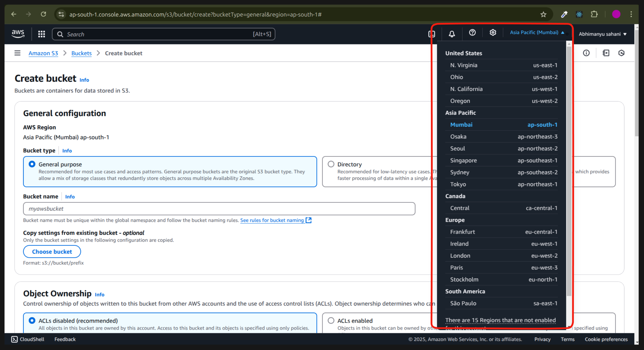Select London eu-west-2 region
644x350 pixels.
click(x=501, y=256)
